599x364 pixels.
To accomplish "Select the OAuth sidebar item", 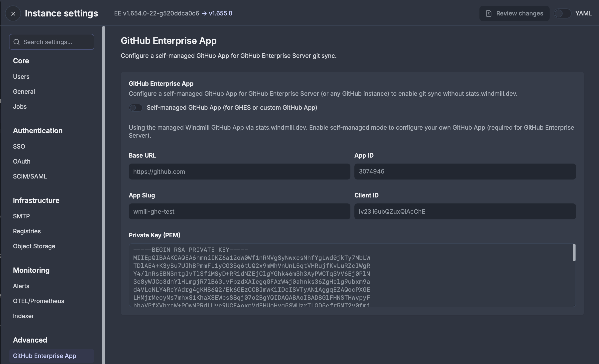I will [x=22, y=161].
